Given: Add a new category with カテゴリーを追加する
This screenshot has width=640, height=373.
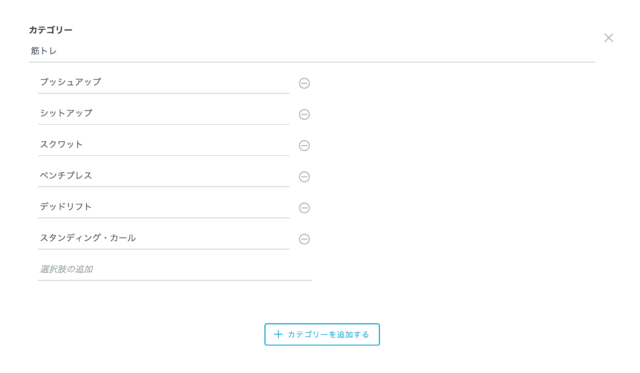Looking at the screenshot, I should [x=322, y=334].
